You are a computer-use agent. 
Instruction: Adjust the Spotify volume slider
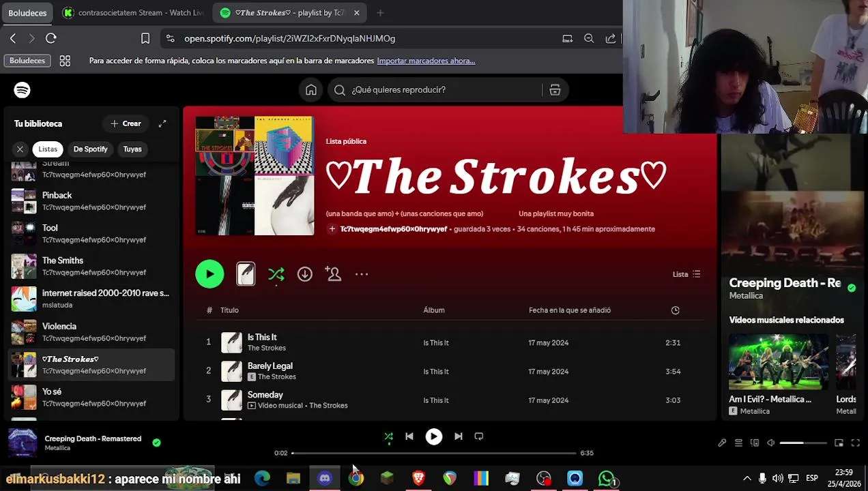[803, 443]
